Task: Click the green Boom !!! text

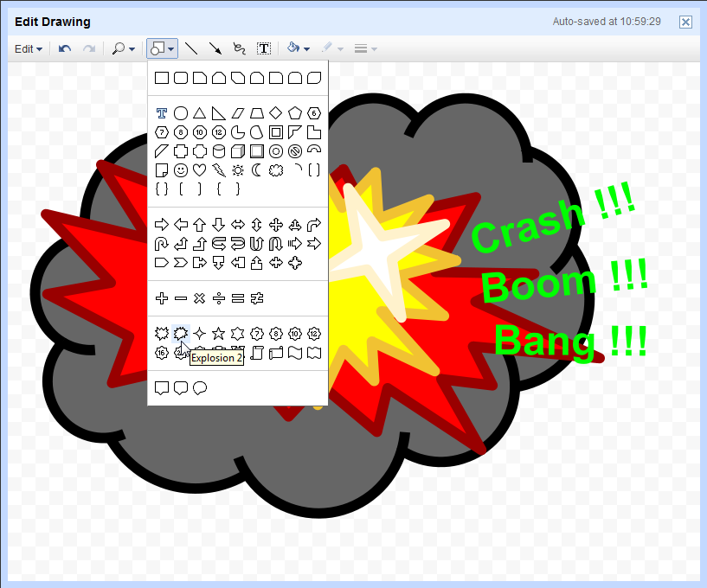Action: (x=564, y=283)
